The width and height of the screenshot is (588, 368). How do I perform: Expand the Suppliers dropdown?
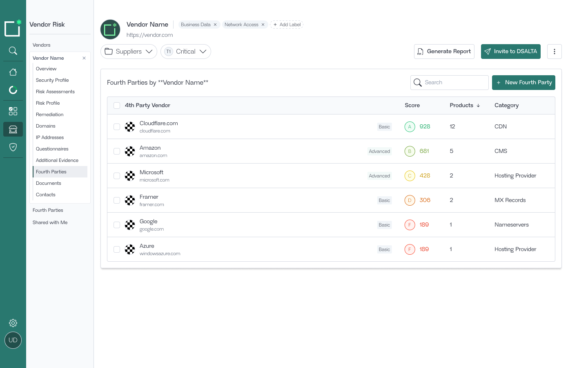click(x=129, y=52)
